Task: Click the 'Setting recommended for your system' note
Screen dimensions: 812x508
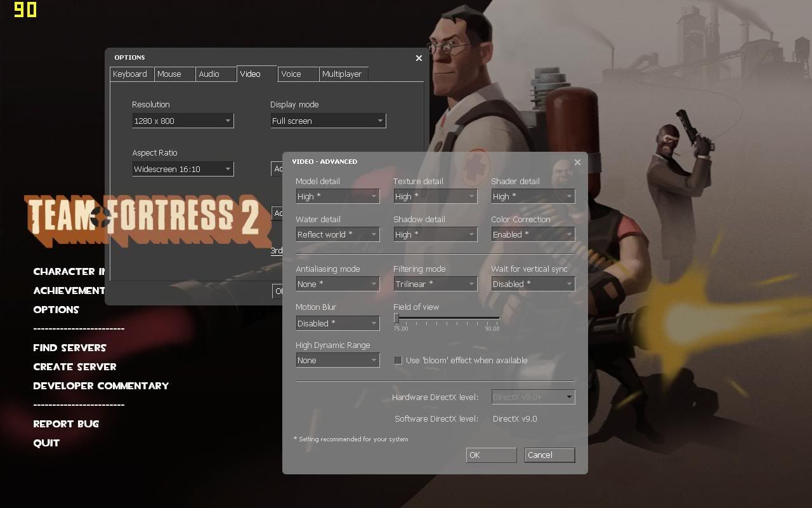Action: tap(351, 439)
